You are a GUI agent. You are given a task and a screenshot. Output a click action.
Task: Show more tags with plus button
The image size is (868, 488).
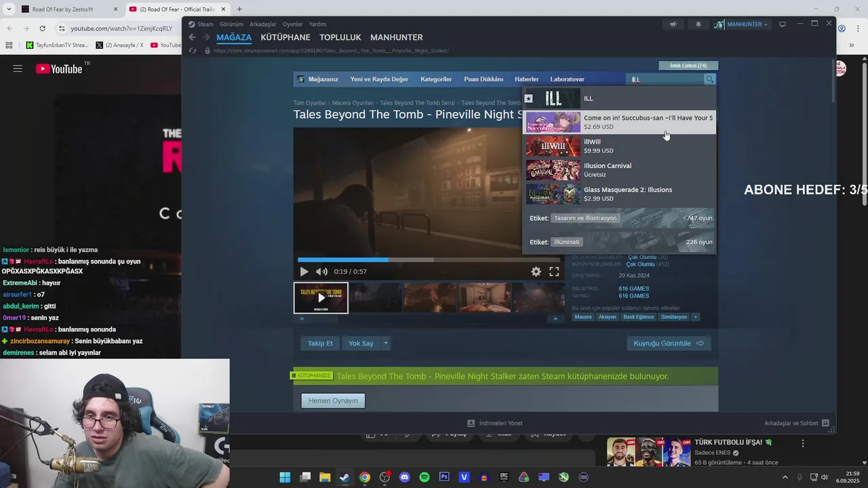[695, 317]
